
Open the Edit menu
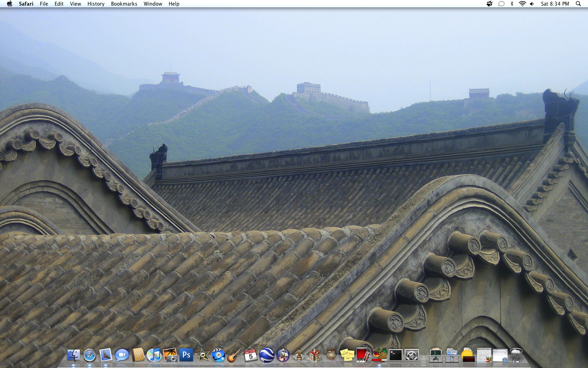[59, 4]
